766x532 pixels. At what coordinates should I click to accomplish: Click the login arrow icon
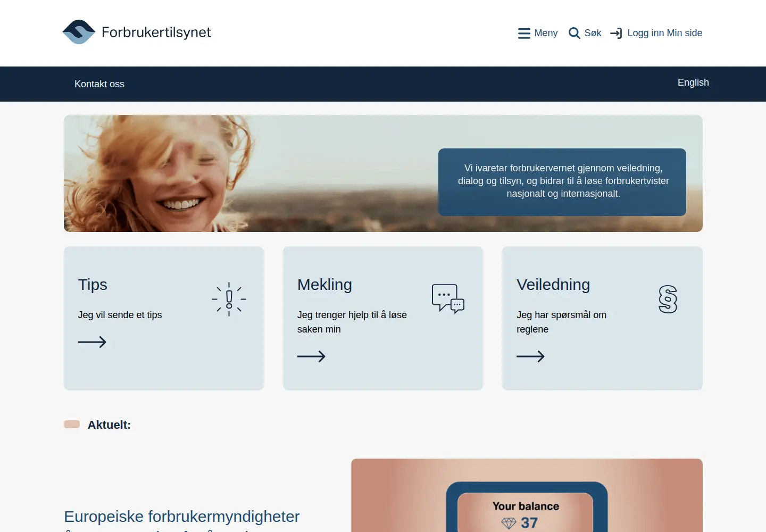tap(616, 34)
